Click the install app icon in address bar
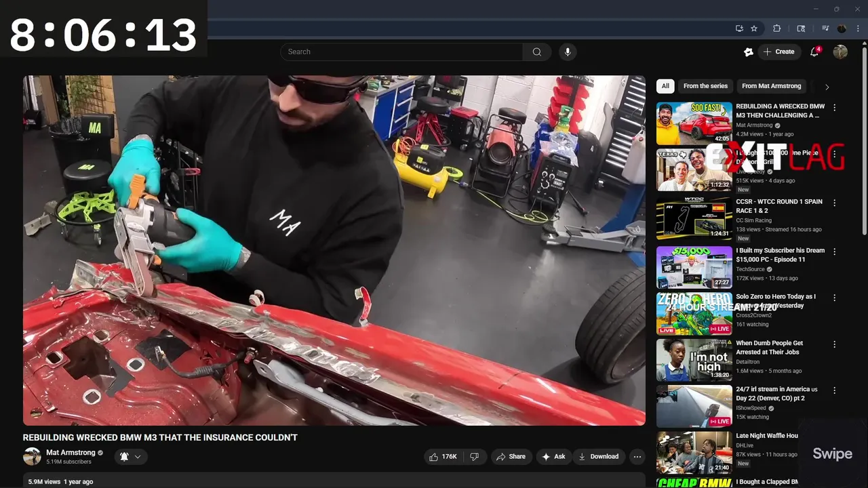This screenshot has width=868, height=488. pyautogui.click(x=739, y=28)
